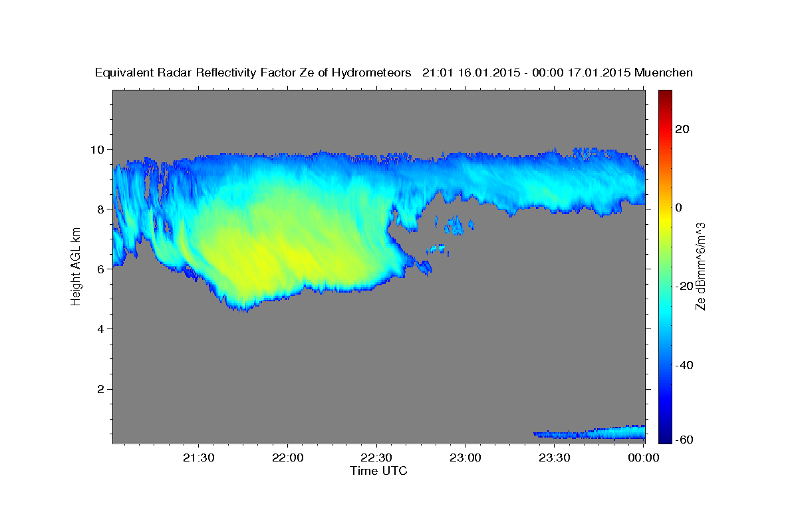Click the small isolated cloud fragment near 22:50
Image resolution: width=798 pixels, height=532 pixels.
click(438, 250)
